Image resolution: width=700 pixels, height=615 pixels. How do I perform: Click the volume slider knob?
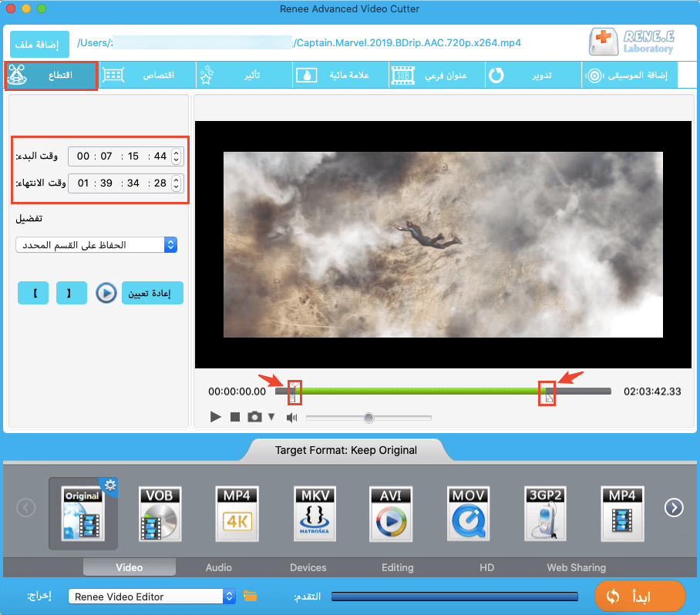pos(369,418)
